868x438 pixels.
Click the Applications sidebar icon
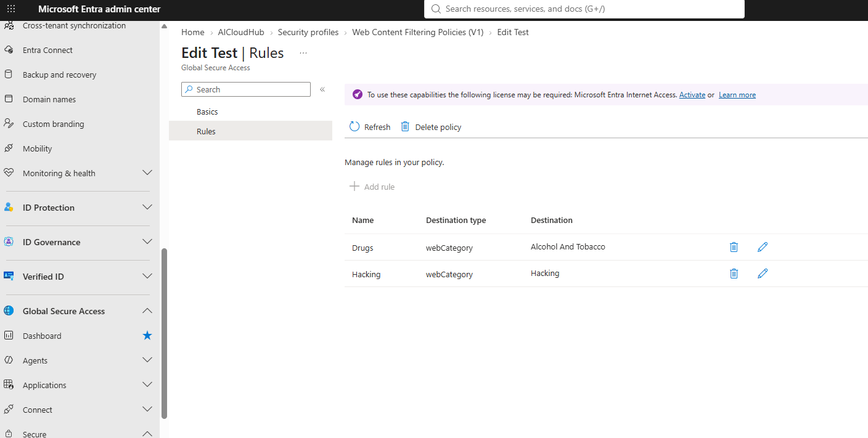pos(9,385)
